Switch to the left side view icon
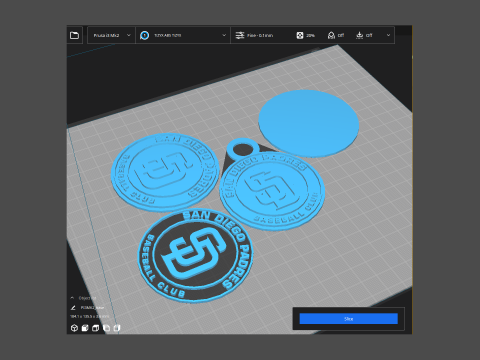The height and width of the screenshot is (360, 480). coord(106,328)
